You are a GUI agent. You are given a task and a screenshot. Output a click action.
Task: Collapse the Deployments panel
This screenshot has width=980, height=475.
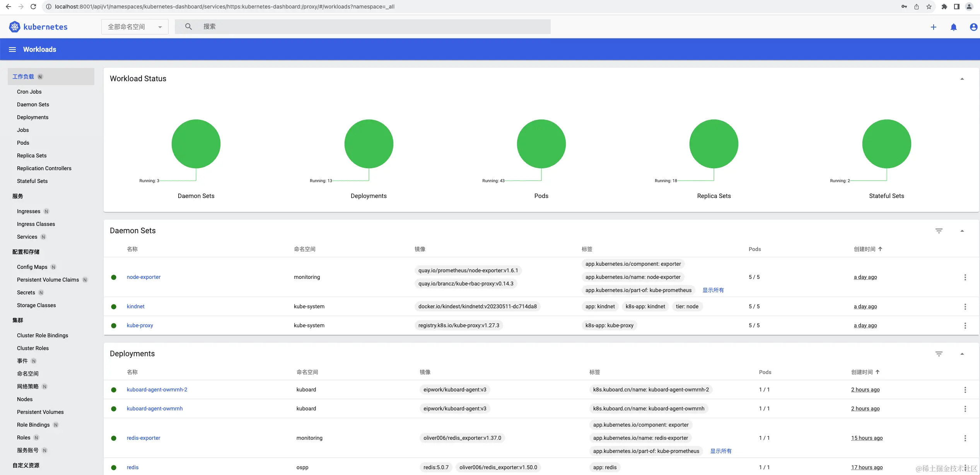[x=962, y=354]
